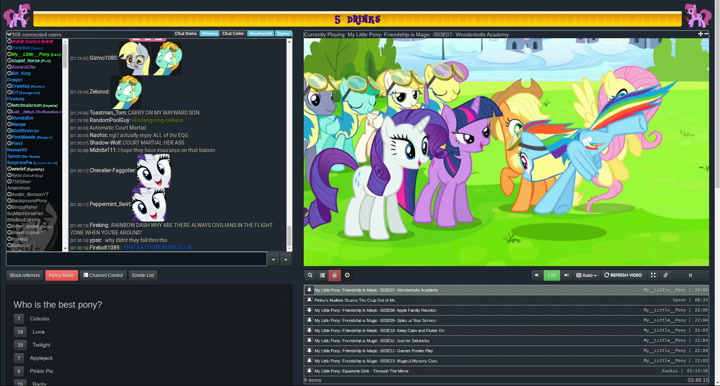Click bell icon on Apple Family Reunion row
720x386 pixels.
coord(309,310)
